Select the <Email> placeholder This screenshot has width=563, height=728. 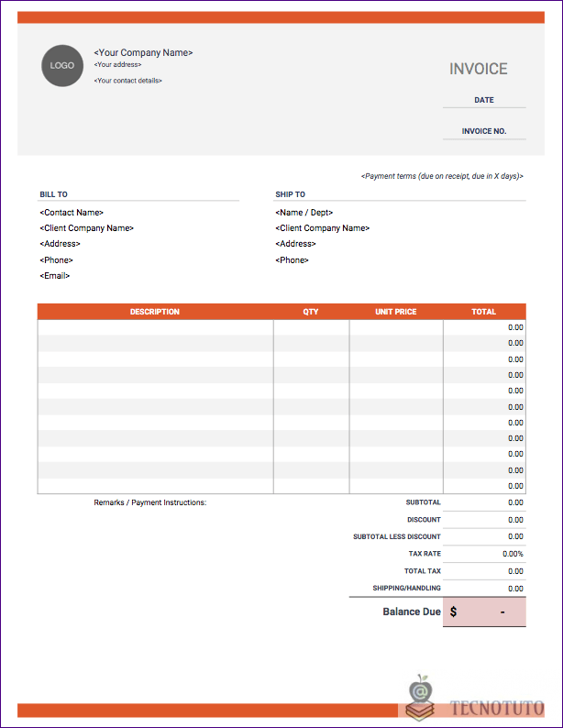tap(55, 275)
